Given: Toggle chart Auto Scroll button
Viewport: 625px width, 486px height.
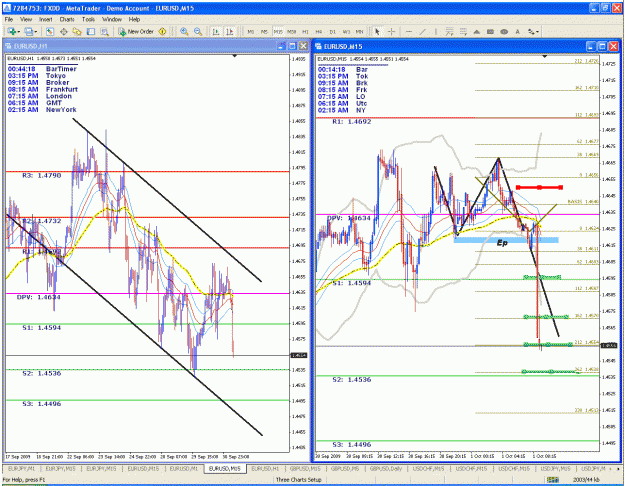Looking at the screenshot, I should [x=216, y=31].
